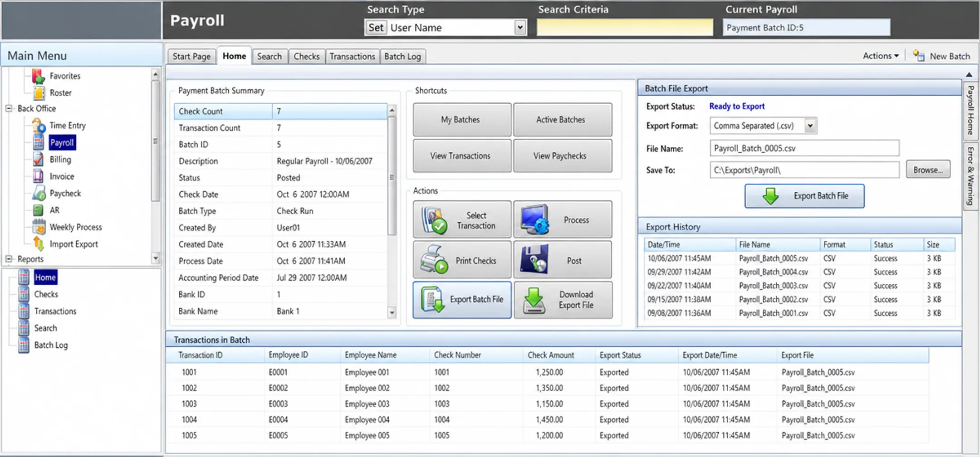This screenshot has height=457, width=980.
Task: Click the Browse... button
Action: coord(928,170)
